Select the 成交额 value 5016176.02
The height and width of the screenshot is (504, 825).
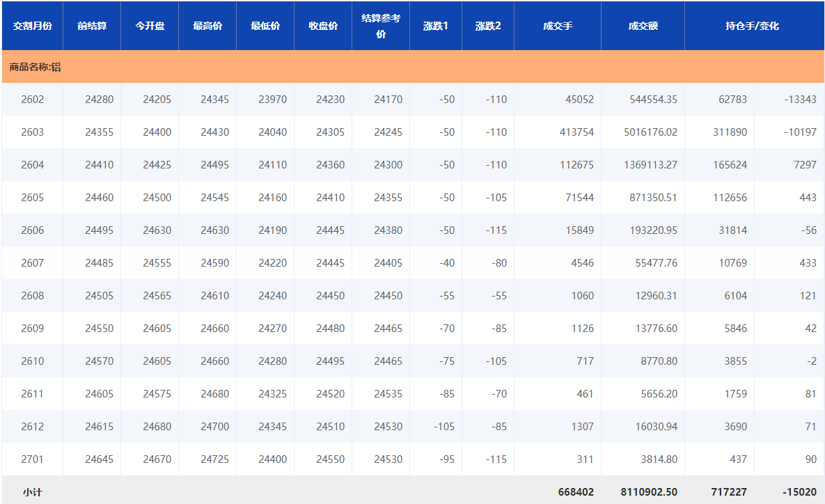(x=650, y=132)
